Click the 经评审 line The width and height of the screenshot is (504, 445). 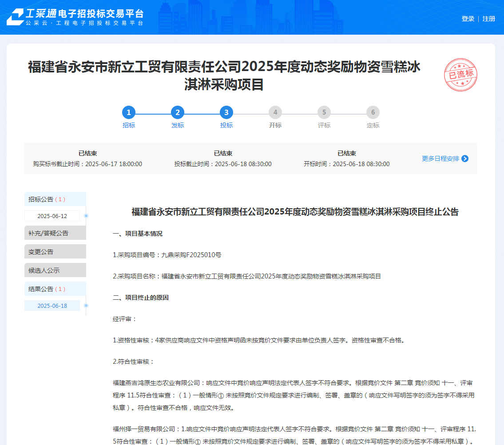pyautogui.click(x=125, y=319)
